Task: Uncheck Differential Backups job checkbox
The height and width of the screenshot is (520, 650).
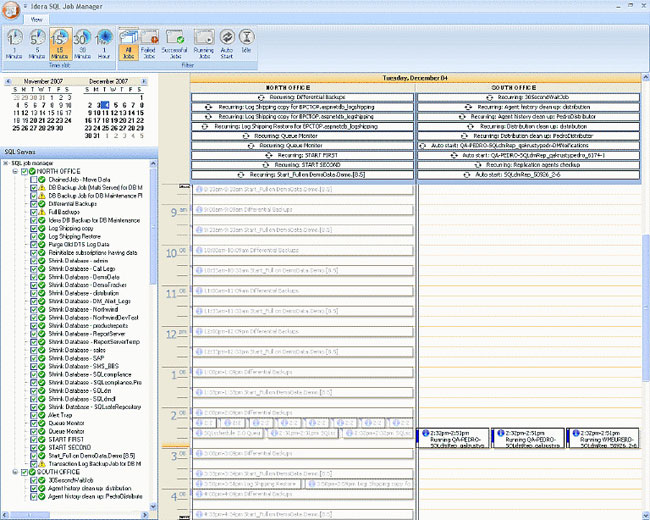Action: (34, 204)
